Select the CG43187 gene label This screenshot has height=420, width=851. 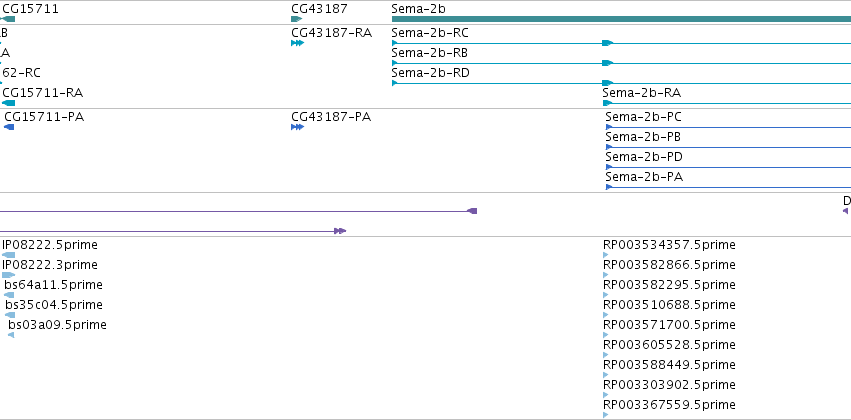tap(319, 9)
